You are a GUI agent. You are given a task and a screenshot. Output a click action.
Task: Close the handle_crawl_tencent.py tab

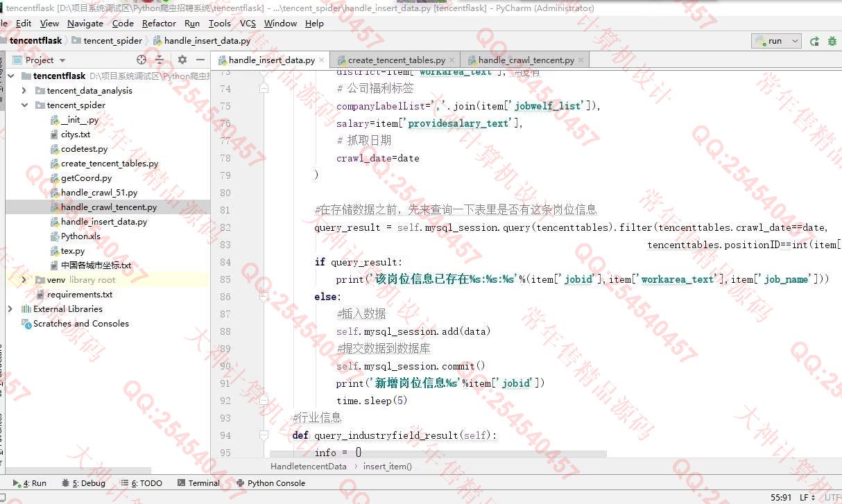click(581, 60)
